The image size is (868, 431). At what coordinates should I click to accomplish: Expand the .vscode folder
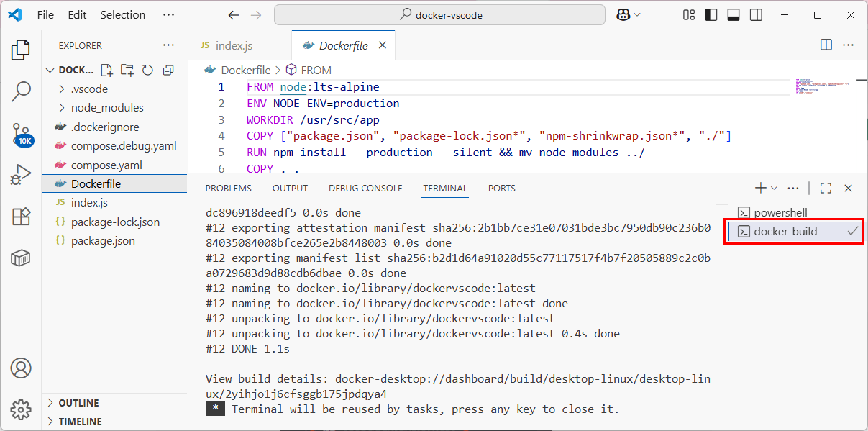pyautogui.click(x=89, y=89)
